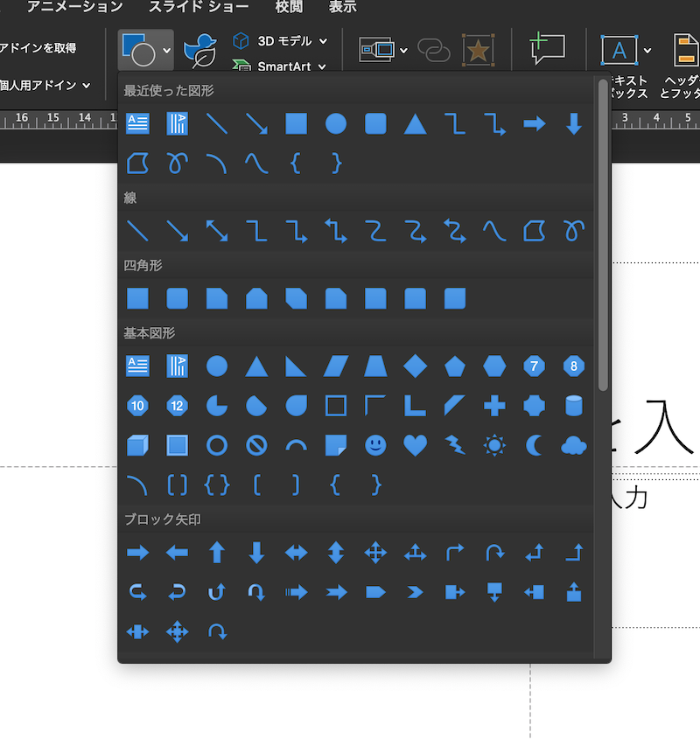Choose the lightning bolt shape
This screenshot has height=739, width=700.
coord(455,446)
